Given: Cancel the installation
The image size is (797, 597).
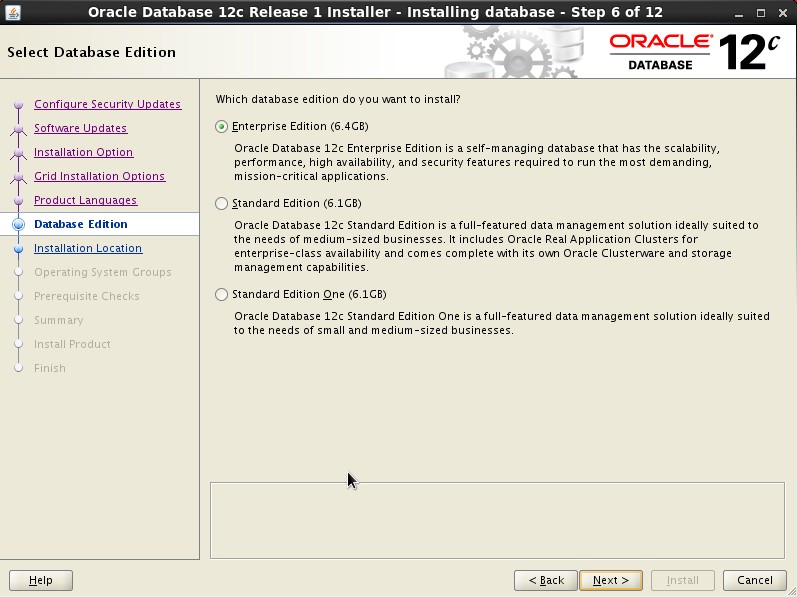Looking at the screenshot, I should (x=755, y=580).
